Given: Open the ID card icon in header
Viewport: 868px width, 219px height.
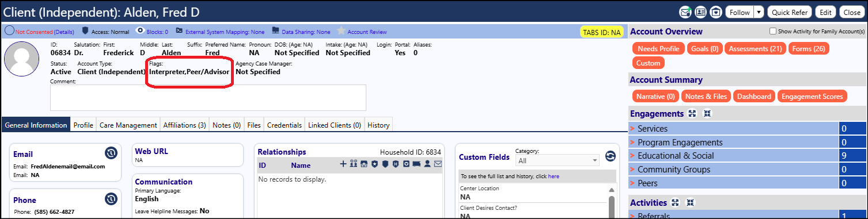Looking at the screenshot, I should 700,11.
